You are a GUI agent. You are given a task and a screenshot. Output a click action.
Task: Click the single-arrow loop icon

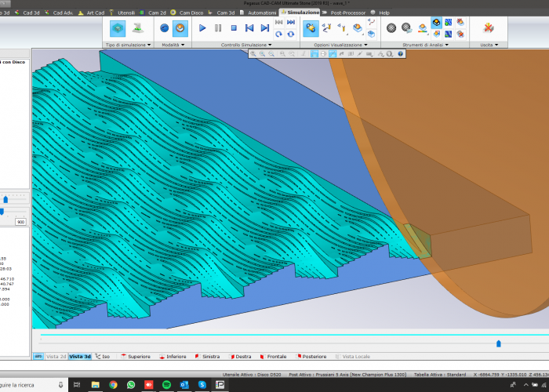tap(278, 34)
